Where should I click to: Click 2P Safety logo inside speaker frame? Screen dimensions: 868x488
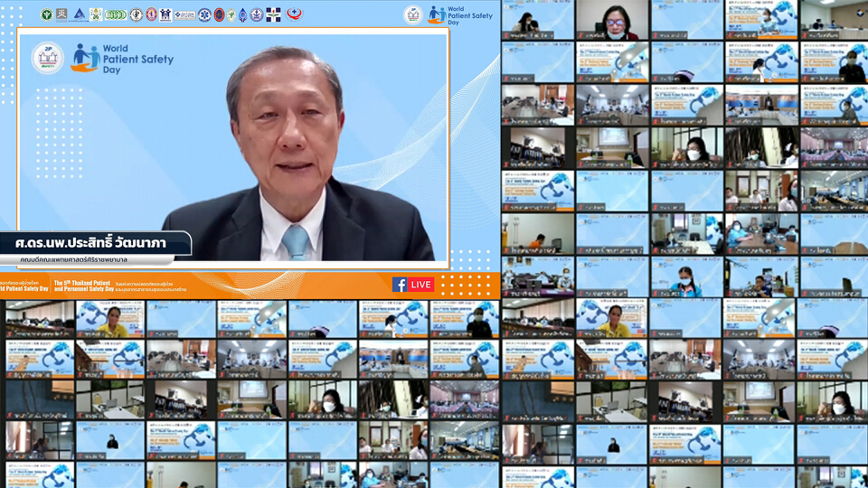point(48,58)
